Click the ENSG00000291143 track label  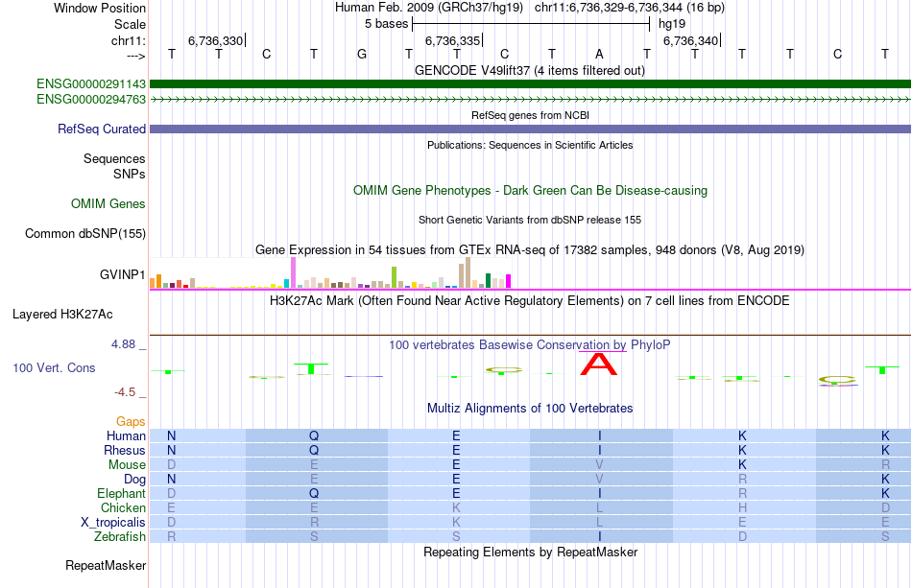pos(91,84)
